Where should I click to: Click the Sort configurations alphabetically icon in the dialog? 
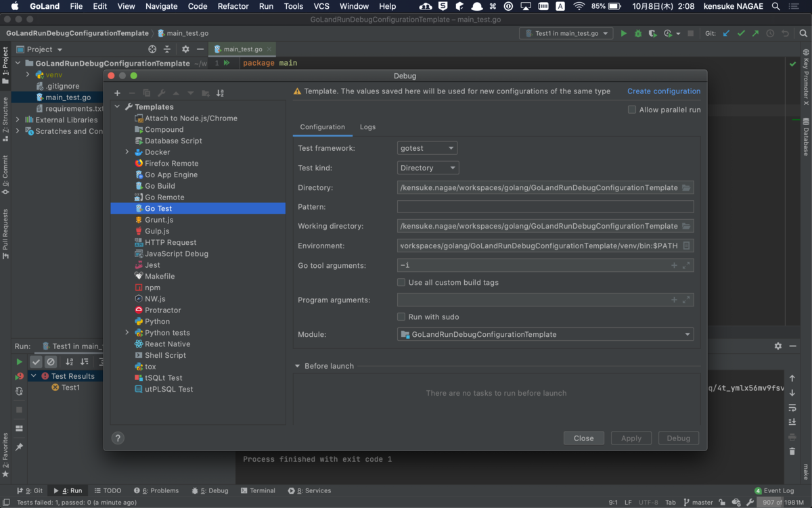(220, 93)
